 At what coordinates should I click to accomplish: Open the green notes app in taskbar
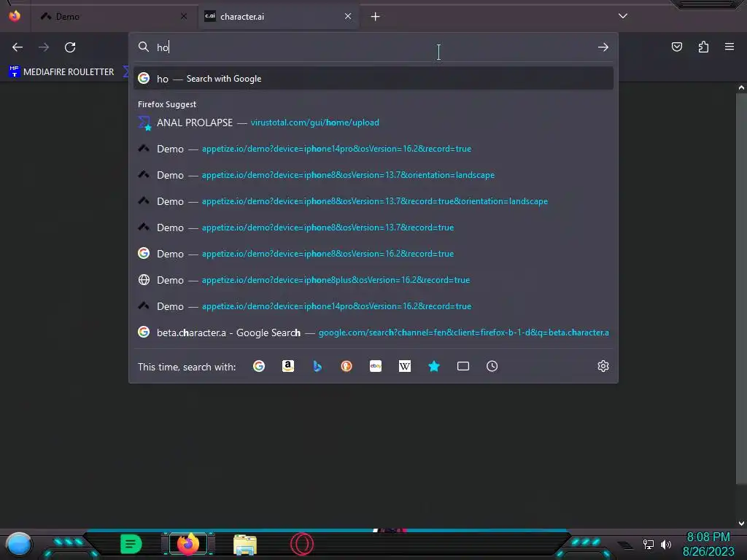click(x=131, y=544)
